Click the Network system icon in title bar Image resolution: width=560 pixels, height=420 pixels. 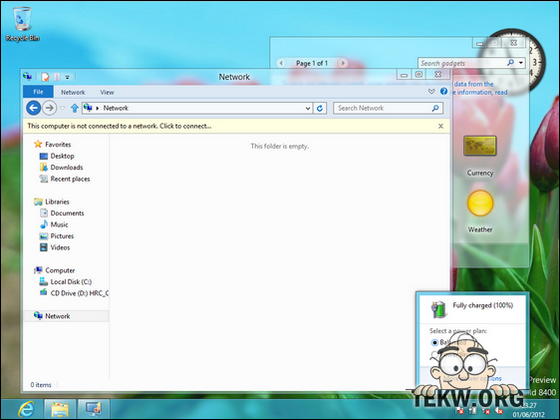click(x=28, y=76)
